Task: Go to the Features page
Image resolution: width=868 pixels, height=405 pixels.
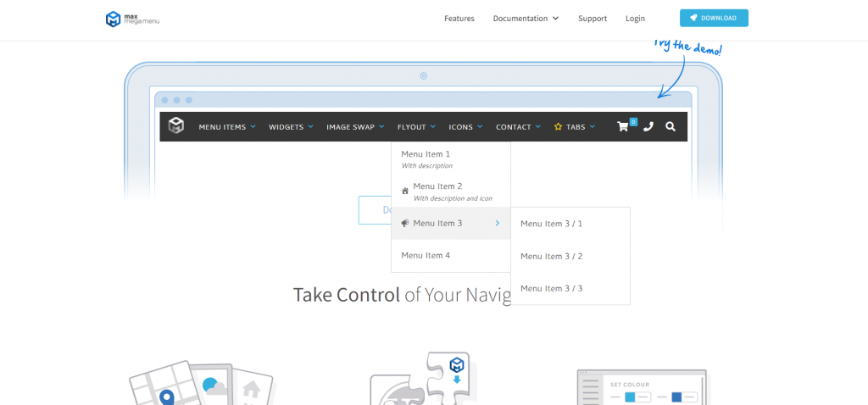Action: [x=459, y=19]
